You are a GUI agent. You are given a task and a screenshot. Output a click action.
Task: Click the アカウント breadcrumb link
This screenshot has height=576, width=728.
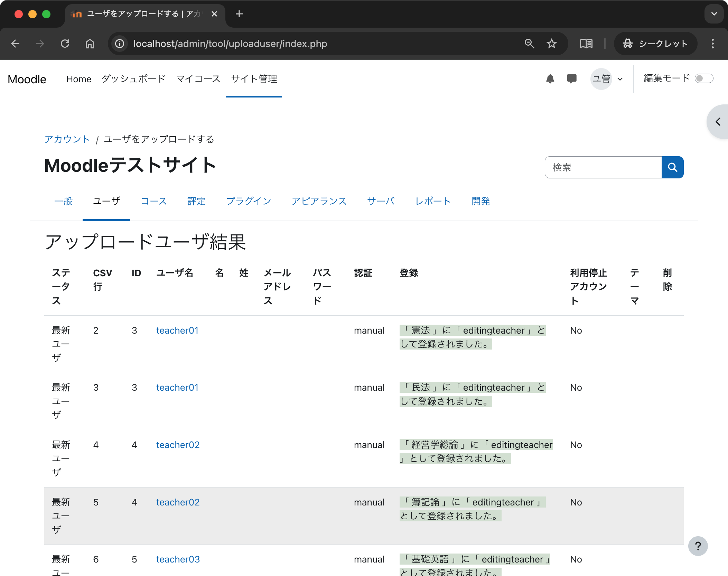[x=67, y=139]
